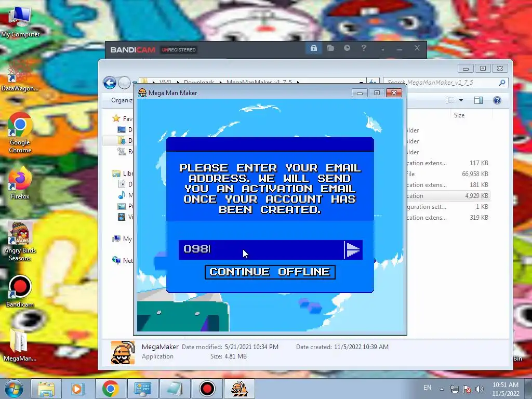Image resolution: width=532 pixels, height=399 pixels.
Task: Click the MegaMaker icon in details pane
Action: pos(123,353)
